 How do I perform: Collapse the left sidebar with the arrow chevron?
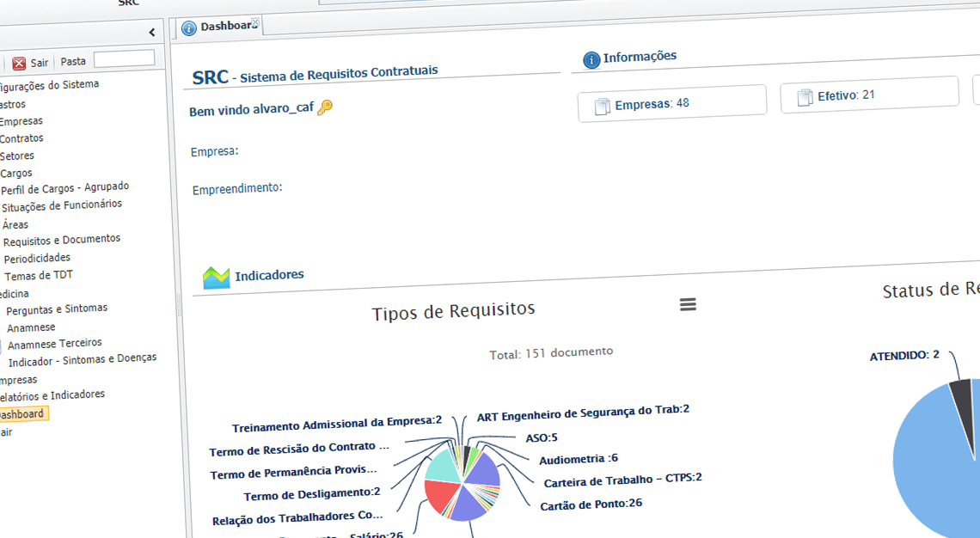pos(152,30)
